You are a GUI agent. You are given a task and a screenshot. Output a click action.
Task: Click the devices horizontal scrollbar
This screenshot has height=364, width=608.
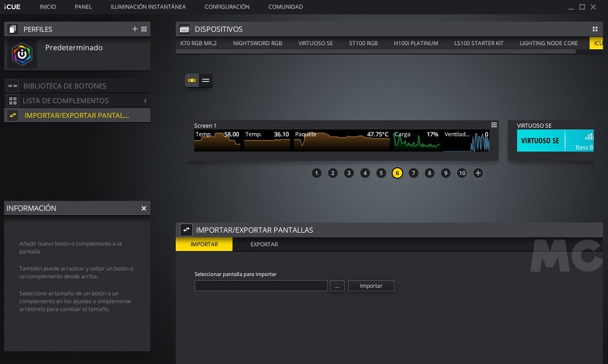375,52
